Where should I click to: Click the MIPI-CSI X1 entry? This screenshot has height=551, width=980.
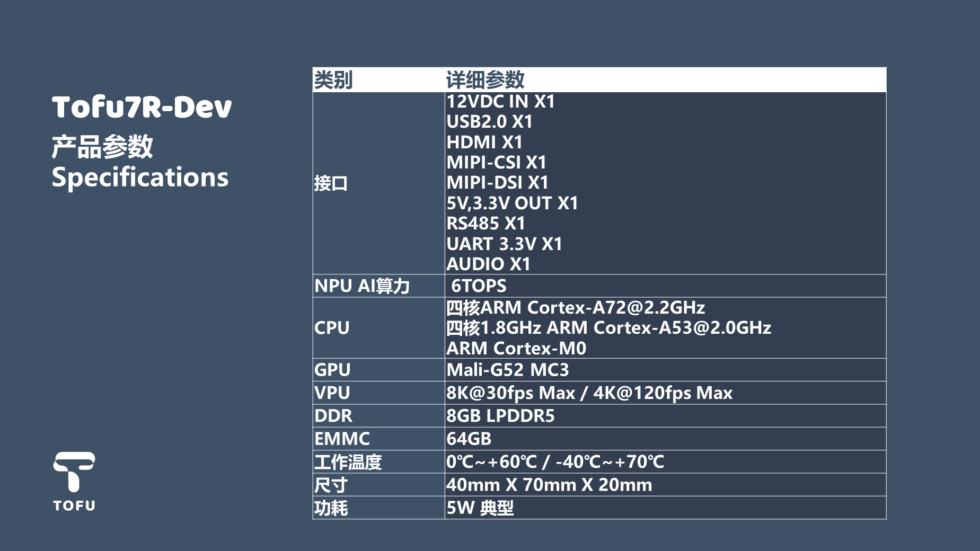coord(496,162)
